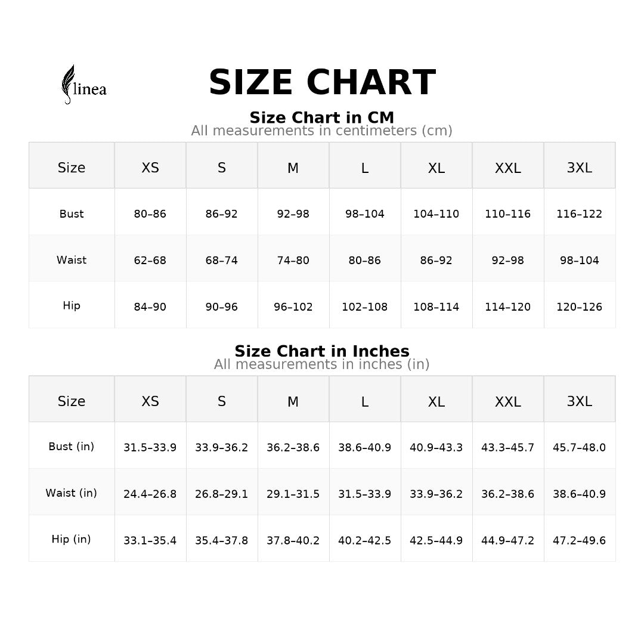Click the 29.1–31.5 waist cell for M
The width and height of the screenshot is (644, 644).
[293, 494]
